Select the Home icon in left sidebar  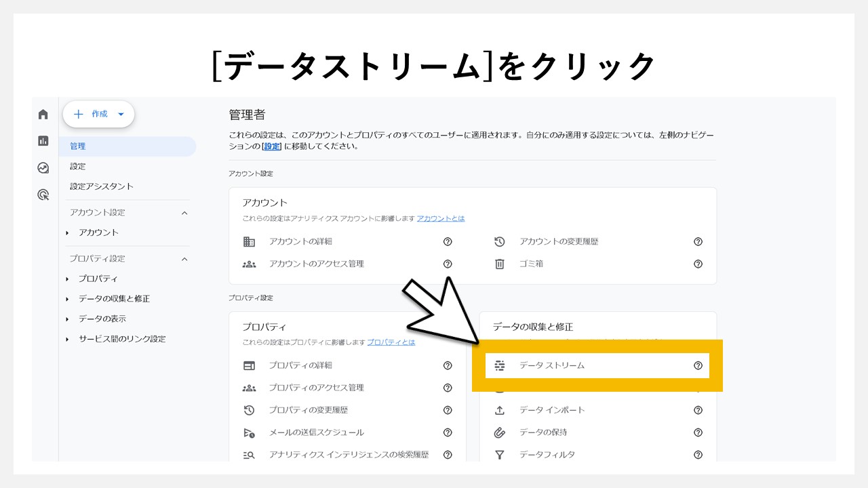click(x=43, y=115)
